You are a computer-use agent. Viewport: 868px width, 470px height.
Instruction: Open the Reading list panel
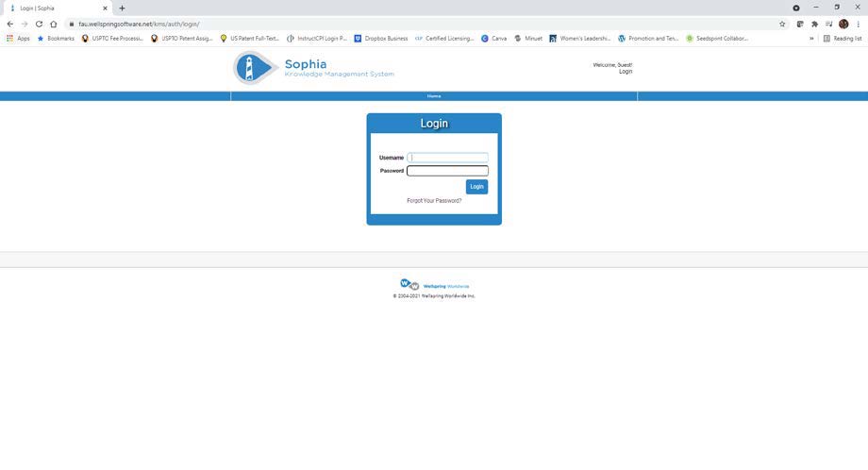[x=843, y=39]
